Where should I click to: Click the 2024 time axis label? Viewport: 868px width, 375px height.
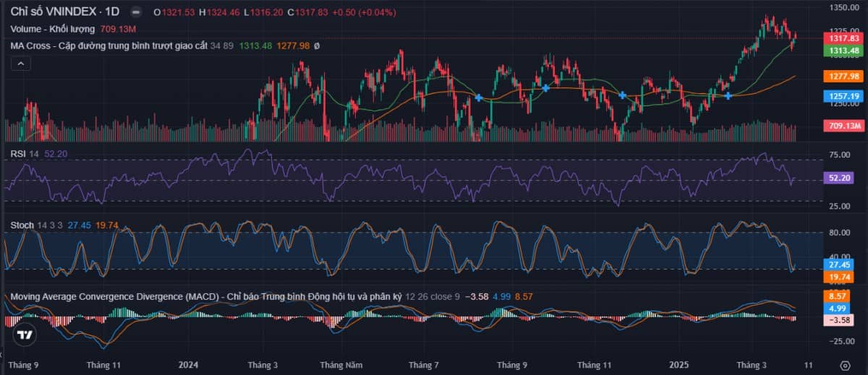(188, 365)
